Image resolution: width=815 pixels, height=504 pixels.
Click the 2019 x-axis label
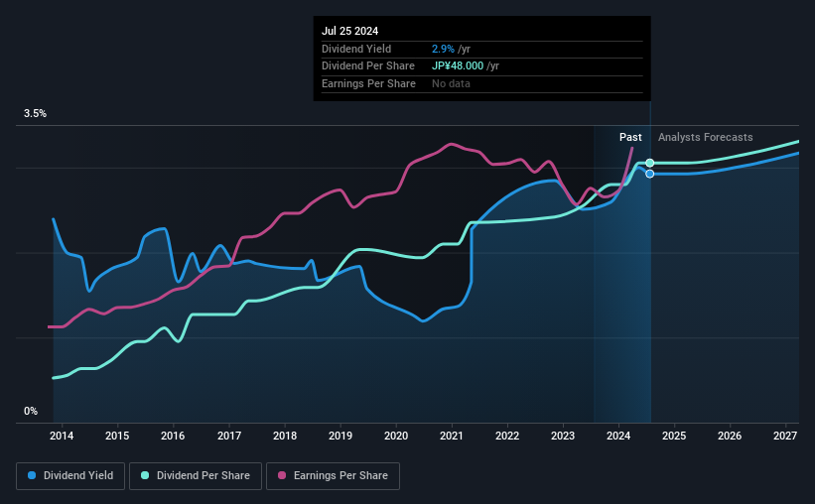pos(340,436)
